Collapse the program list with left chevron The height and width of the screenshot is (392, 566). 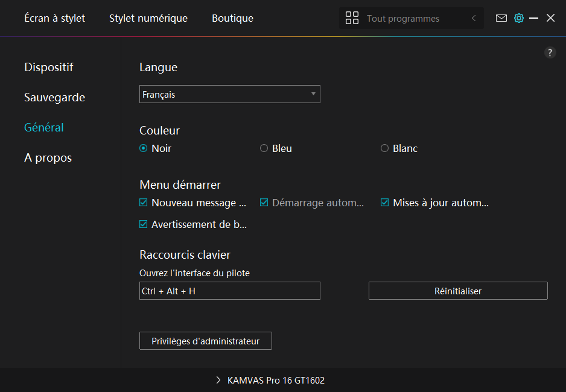pyautogui.click(x=474, y=18)
